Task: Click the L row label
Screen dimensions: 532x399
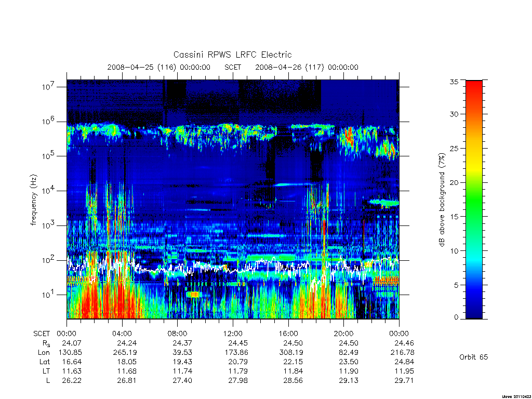Action: tap(48, 380)
